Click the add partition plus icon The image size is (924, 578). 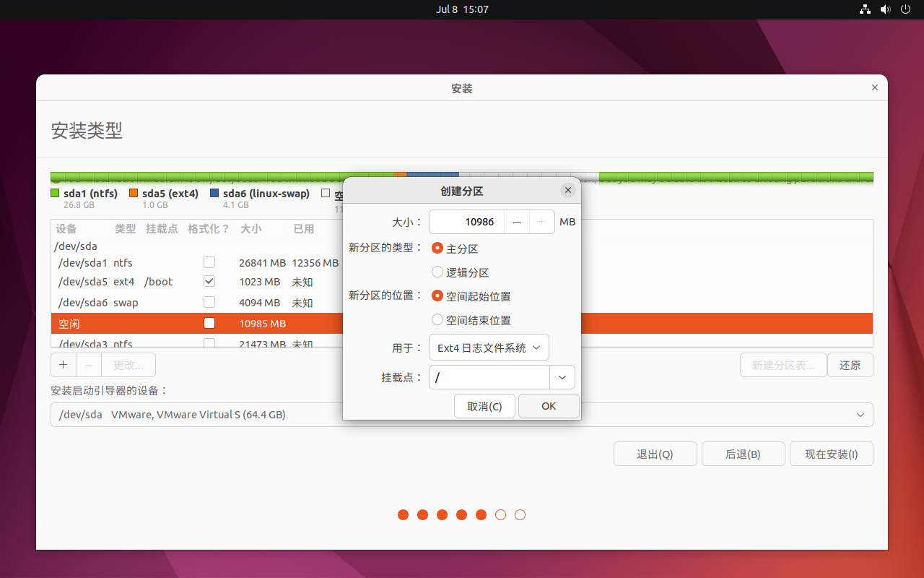click(x=63, y=365)
